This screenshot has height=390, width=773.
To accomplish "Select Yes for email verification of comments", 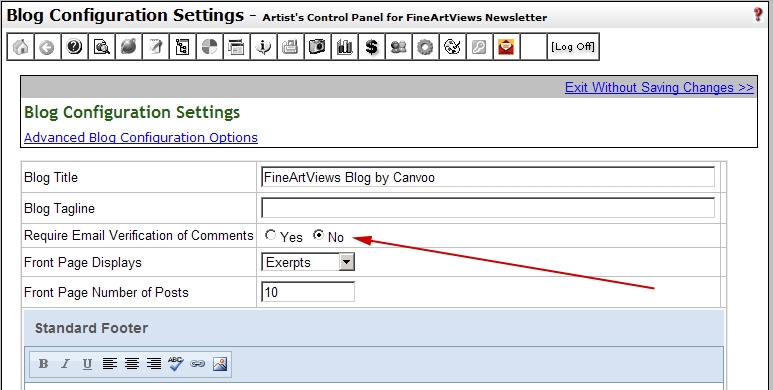I will (270, 235).
